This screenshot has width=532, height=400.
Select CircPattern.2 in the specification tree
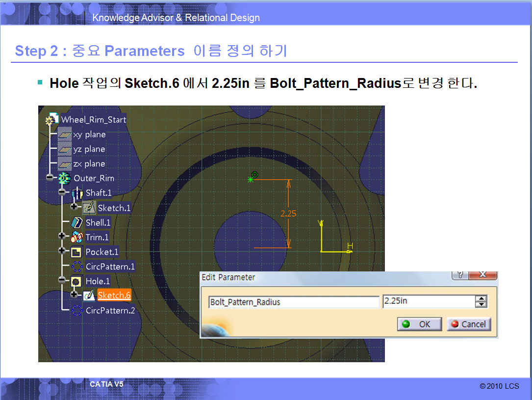110,311
